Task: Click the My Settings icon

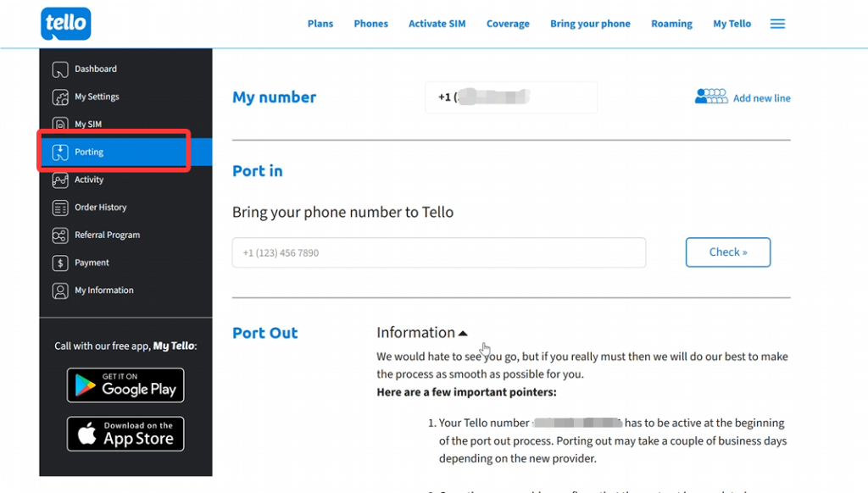Action: pyautogui.click(x=60, y=97)
